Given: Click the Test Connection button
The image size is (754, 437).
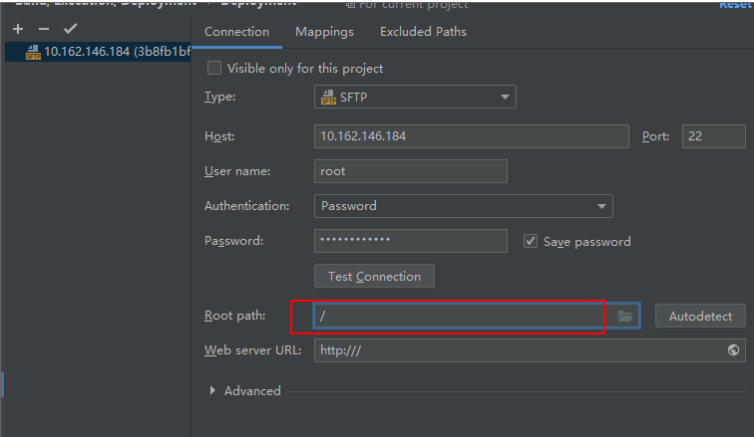Looking at the screenshot, I should [x=374, y=276].
